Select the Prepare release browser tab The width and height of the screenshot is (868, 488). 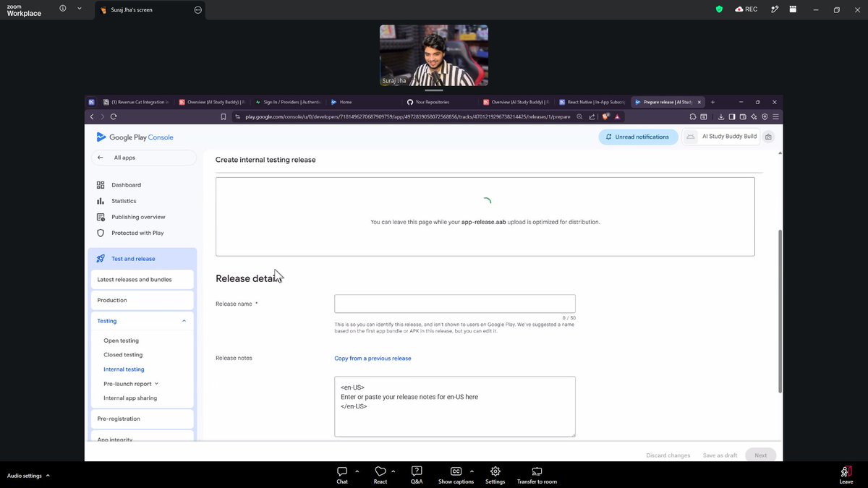click(666, 102)
